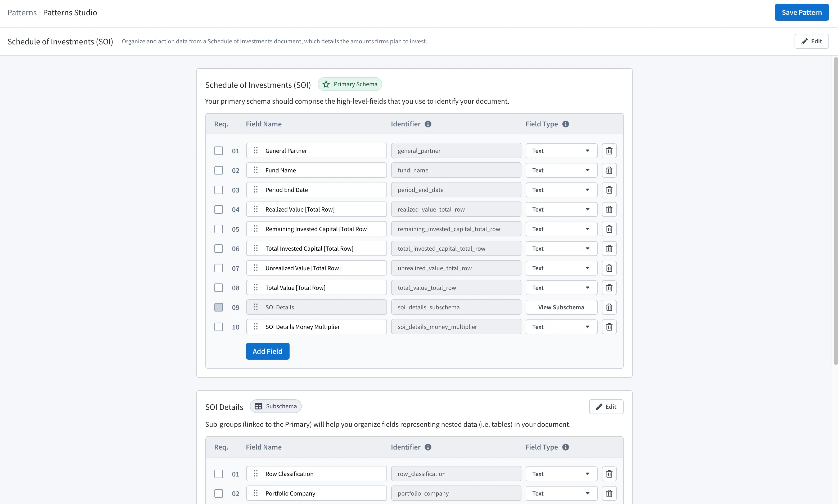This screenshot has height=504, width=838.
Task: Change field type of Total Invested Capital [Total Row]
Action: tap(561, 249)
